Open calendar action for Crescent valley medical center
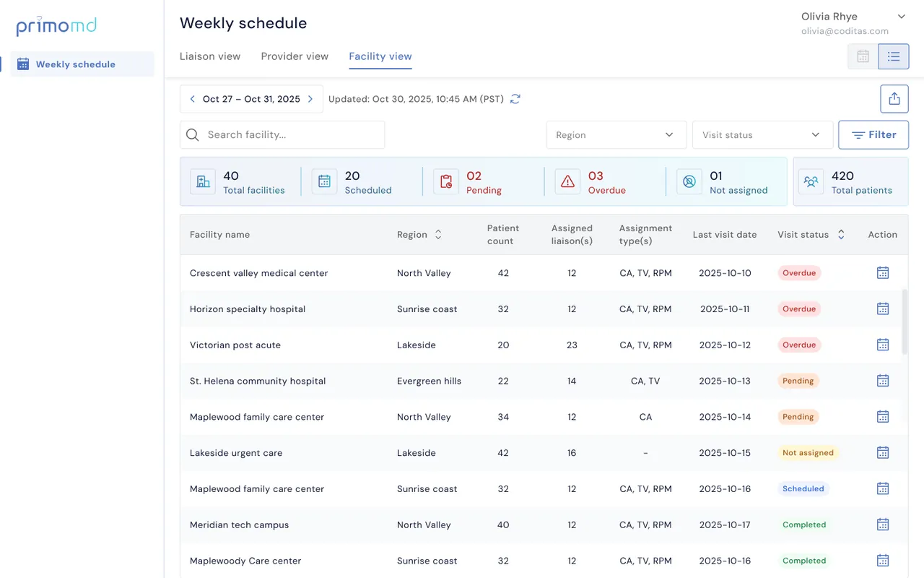The image size is (924, 578). 882,272
